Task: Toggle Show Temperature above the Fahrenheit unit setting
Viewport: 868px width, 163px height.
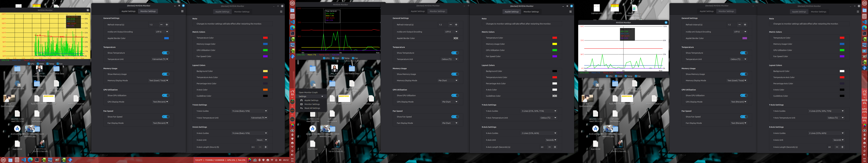Action: pyautogui.click(x=165, y=53)
